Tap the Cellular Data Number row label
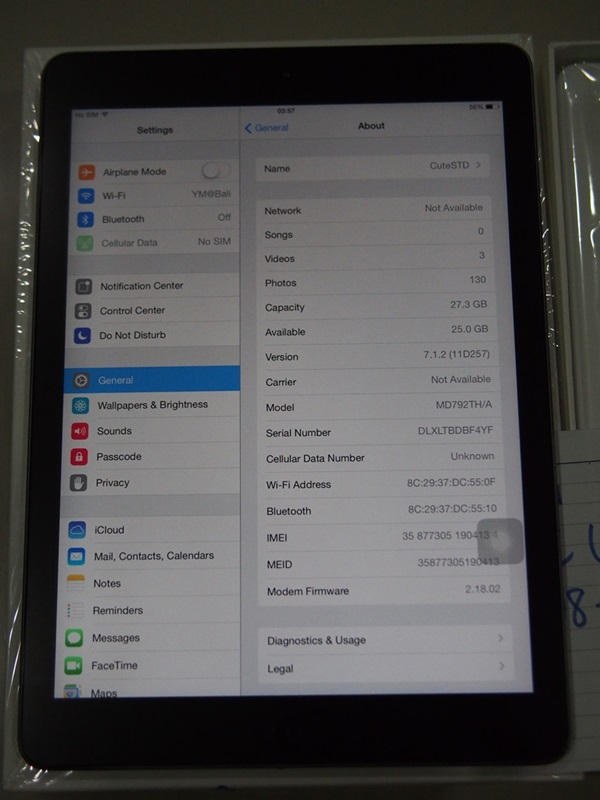Viewport: 600px width, 800px height. point(315,458)
